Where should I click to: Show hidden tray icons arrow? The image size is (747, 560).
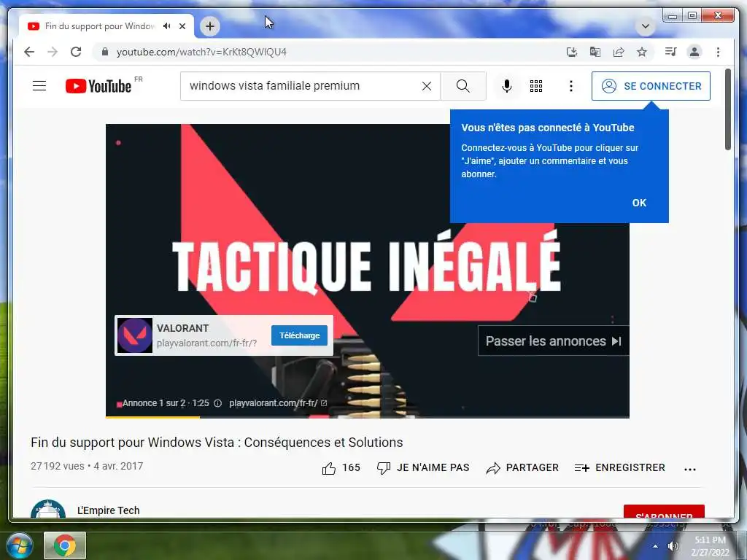coord(656,546)
